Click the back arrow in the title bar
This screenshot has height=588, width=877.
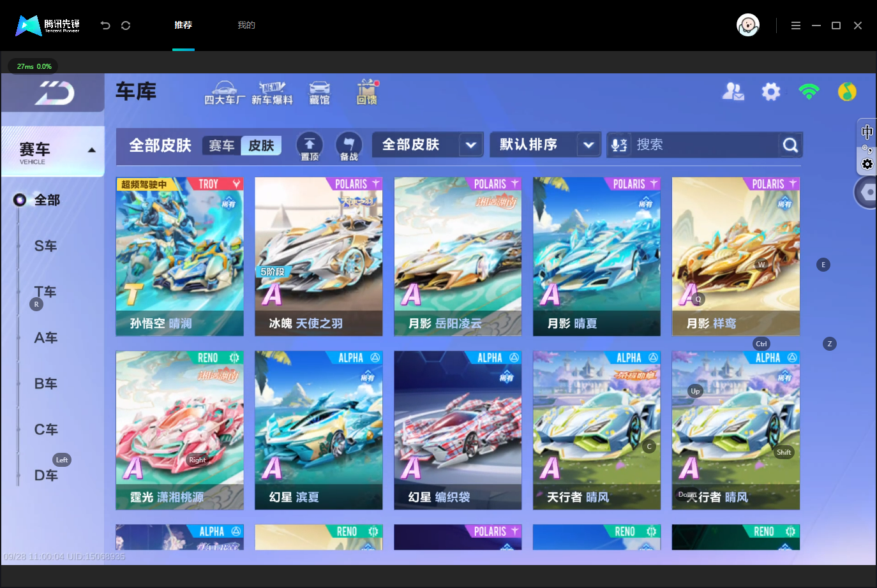click(105, 26)
